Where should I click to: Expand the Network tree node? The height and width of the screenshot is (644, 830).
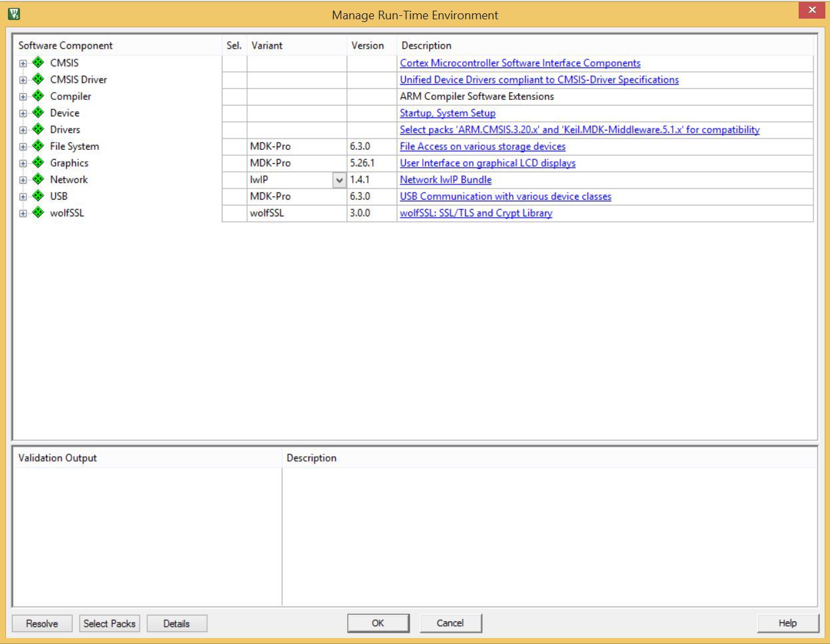pos(23,180)
